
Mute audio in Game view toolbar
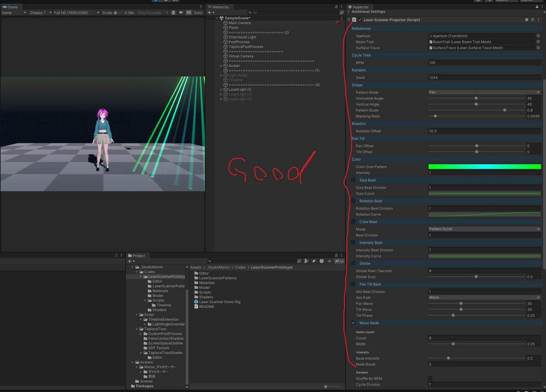click(181, 13)
